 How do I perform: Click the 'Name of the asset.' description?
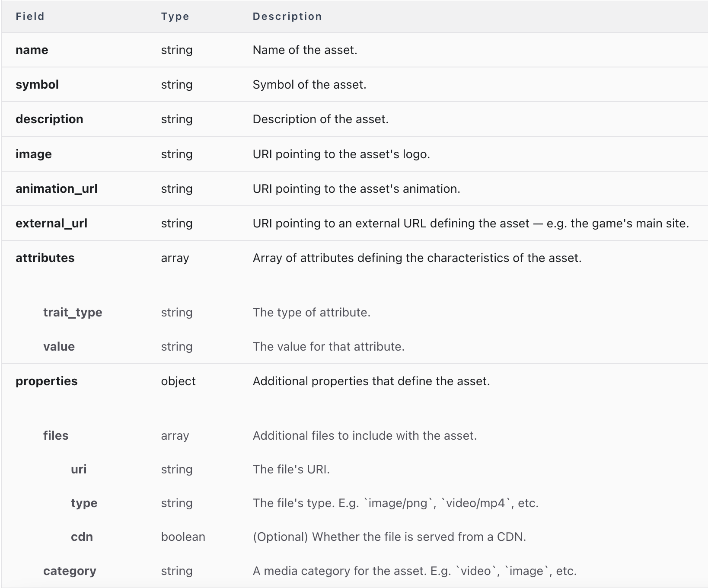point(305,50)
